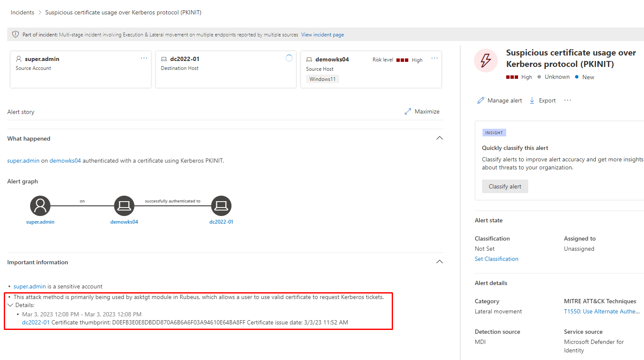Collapse the Important information section
This screenshot has height=360, width=644.
click(440, 262)
